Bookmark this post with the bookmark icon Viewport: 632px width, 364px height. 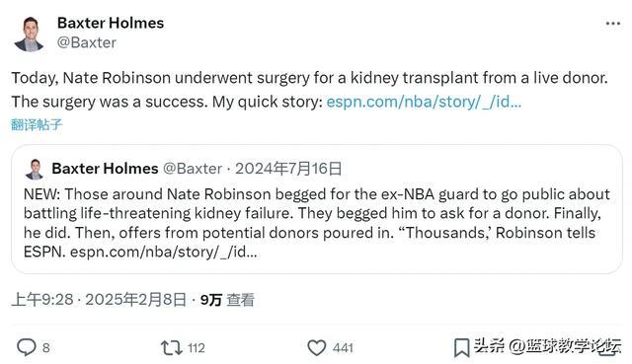click(461, 347)
